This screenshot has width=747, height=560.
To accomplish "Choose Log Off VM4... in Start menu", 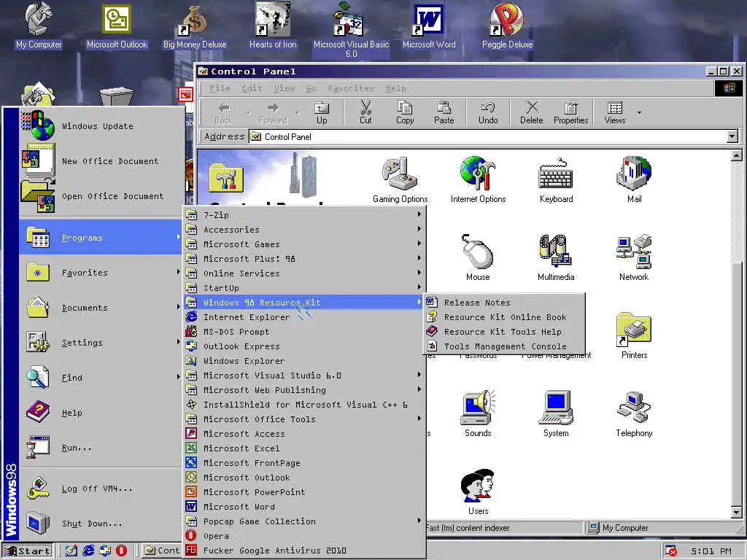I will pos(101,489).
